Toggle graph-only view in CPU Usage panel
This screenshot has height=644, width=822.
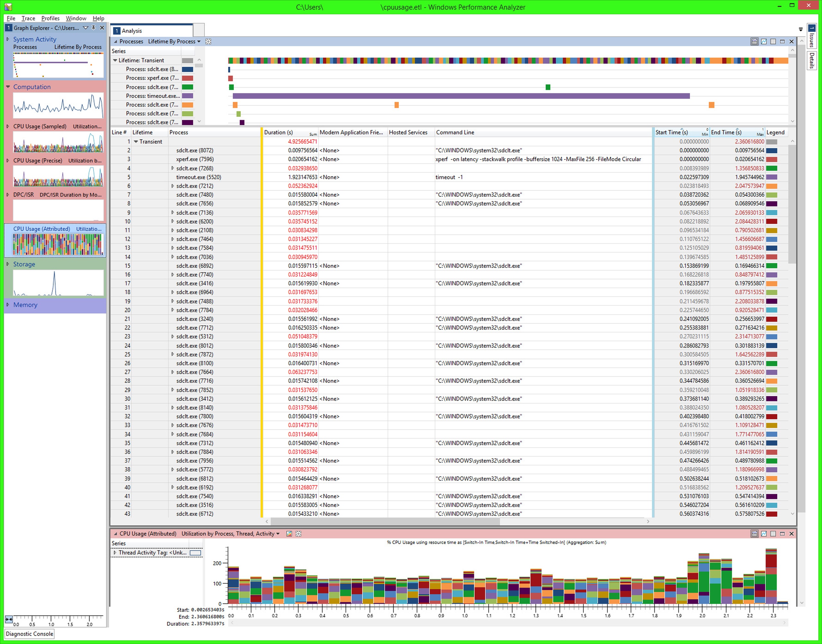[764, 534]
